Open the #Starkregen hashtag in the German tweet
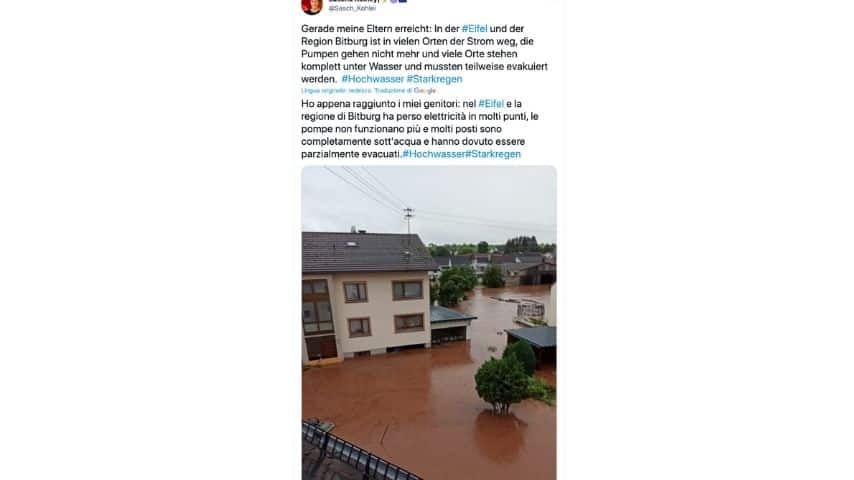Viewport: 854px width, 480px height. point(435,79)
